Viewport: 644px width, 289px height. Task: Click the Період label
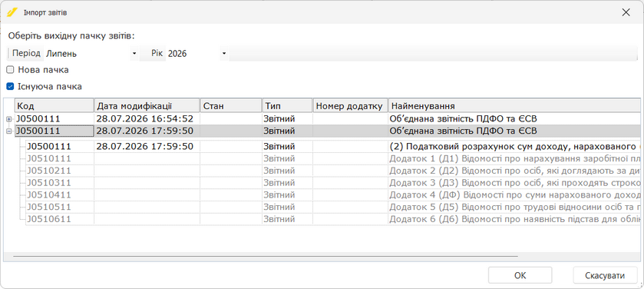tap(26, 54)
